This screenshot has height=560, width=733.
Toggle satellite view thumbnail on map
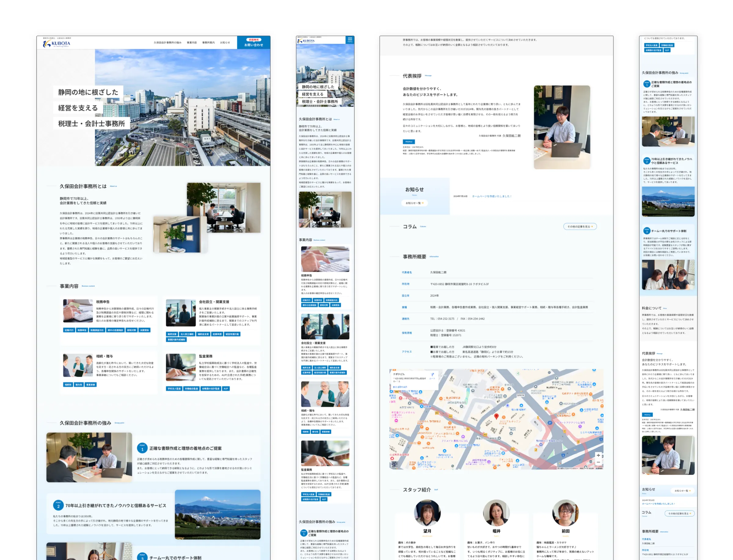click(x=395, y=464)
